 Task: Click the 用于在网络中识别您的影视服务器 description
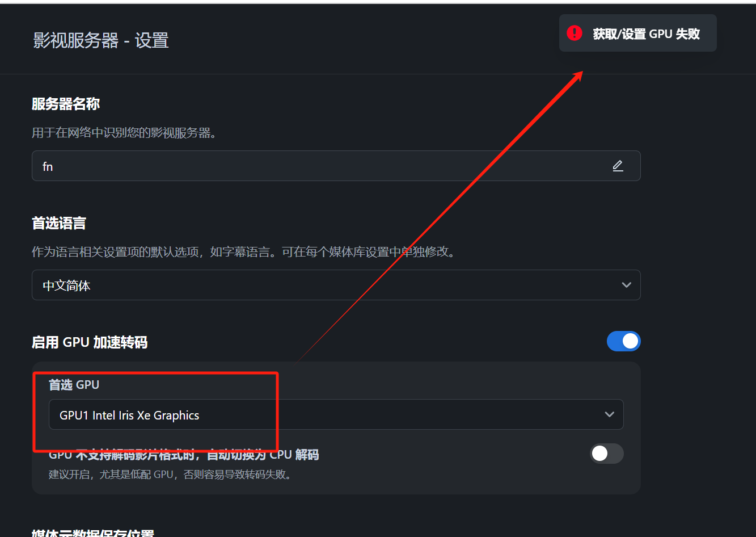click(124, 133)
